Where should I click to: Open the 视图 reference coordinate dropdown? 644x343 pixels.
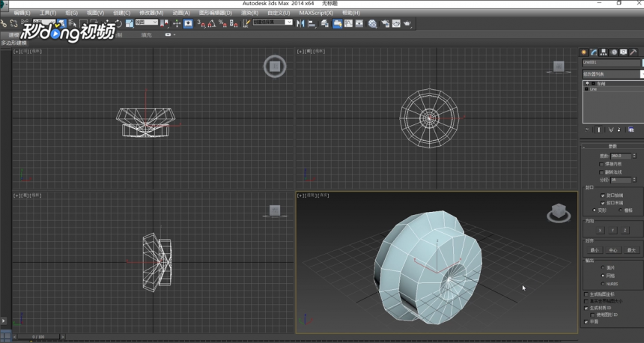point(147,22)
